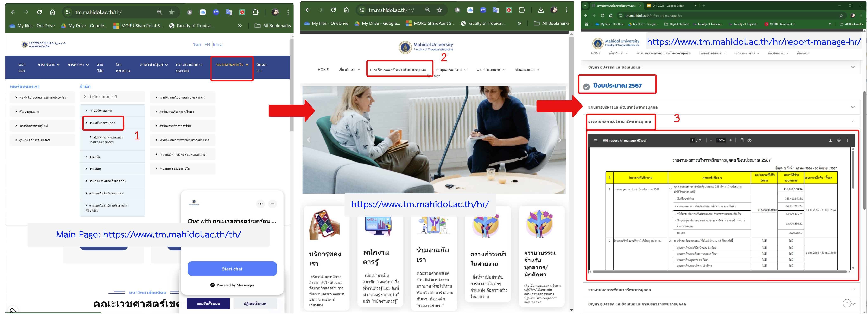The height and width of the screenshot is (329, 868).
Task: Open the three-dot Chrome menu in the left th/ browser
Action: tap(288, 12)
